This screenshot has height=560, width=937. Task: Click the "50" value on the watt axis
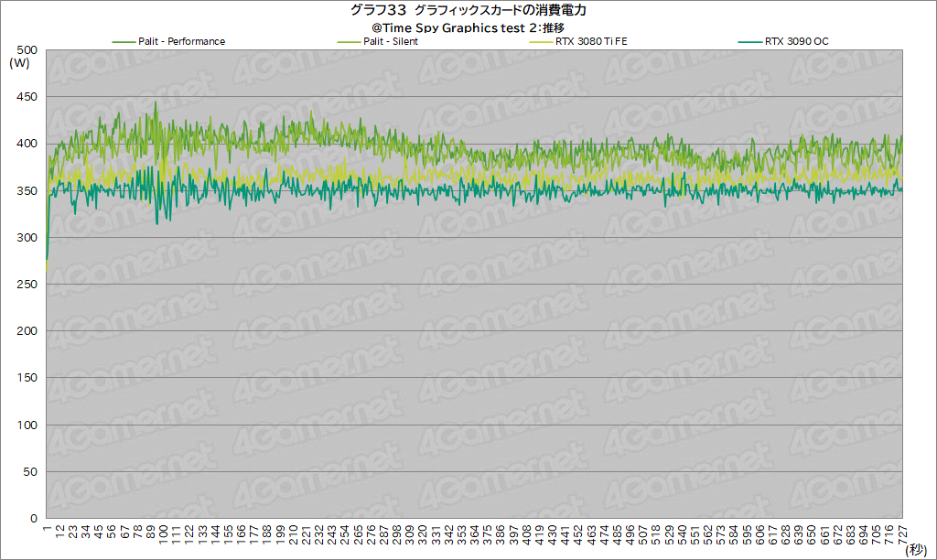pyautogui.click(x=30, y=471)
